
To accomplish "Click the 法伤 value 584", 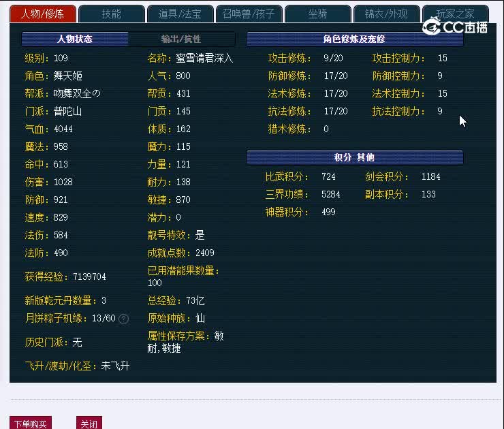I will coord(61,235).
